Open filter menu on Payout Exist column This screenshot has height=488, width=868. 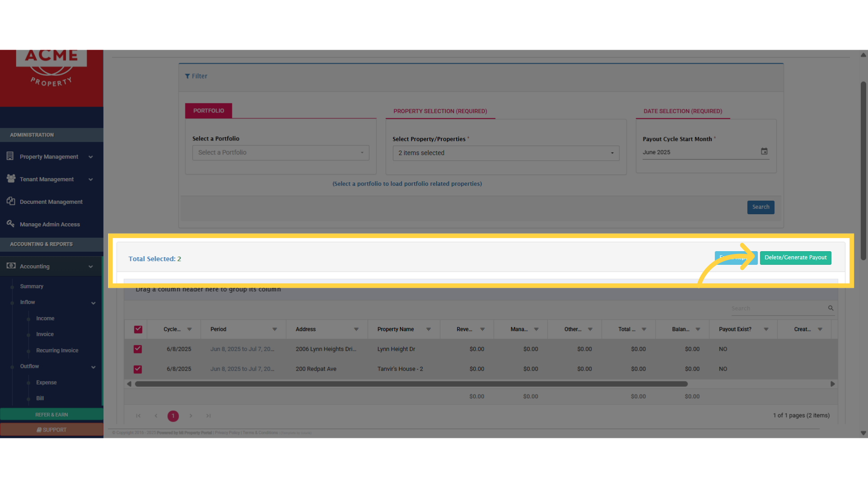pos(766,329)
